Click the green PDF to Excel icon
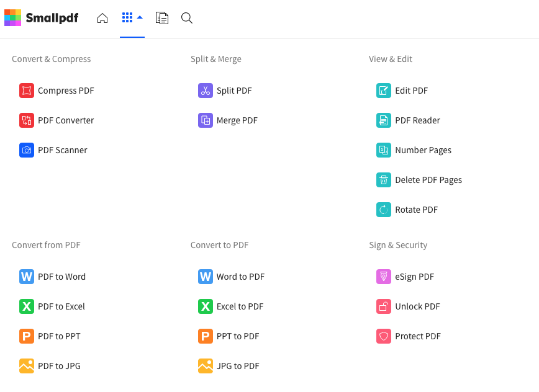Screen dimensions: 539x392 click(x=27, y=306)
